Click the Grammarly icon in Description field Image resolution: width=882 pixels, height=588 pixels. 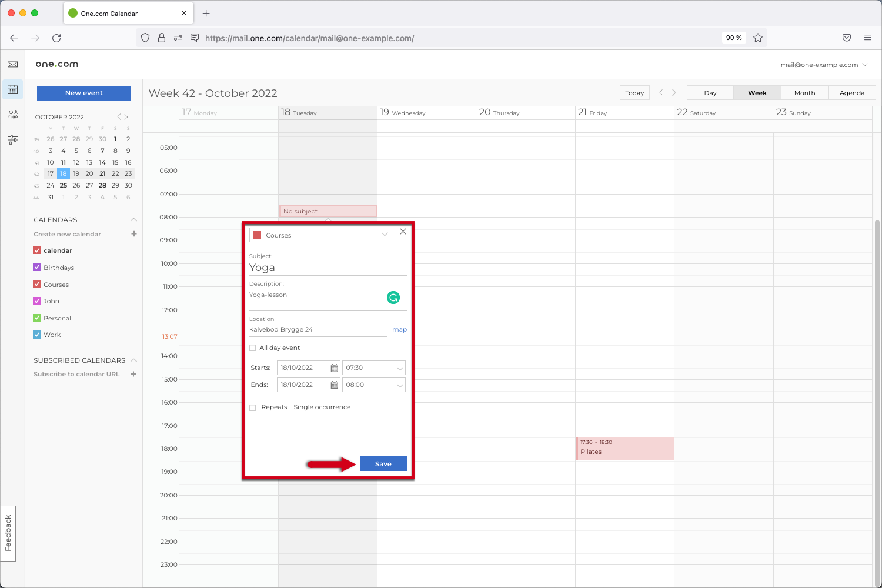(393, 298)
